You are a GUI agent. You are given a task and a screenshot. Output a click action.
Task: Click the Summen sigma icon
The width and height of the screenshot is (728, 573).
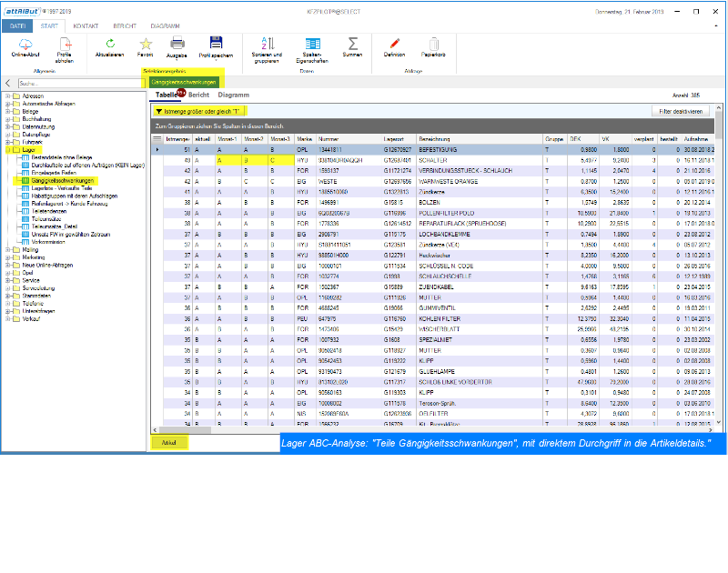[352, 44]
